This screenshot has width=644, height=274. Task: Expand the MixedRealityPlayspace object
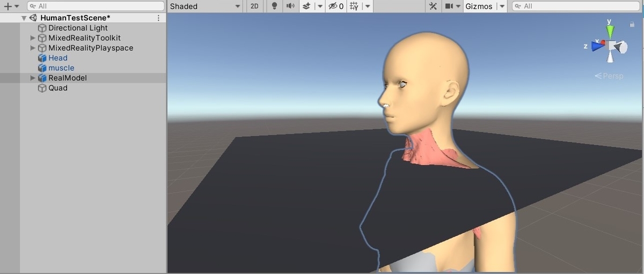click(33, 48)
